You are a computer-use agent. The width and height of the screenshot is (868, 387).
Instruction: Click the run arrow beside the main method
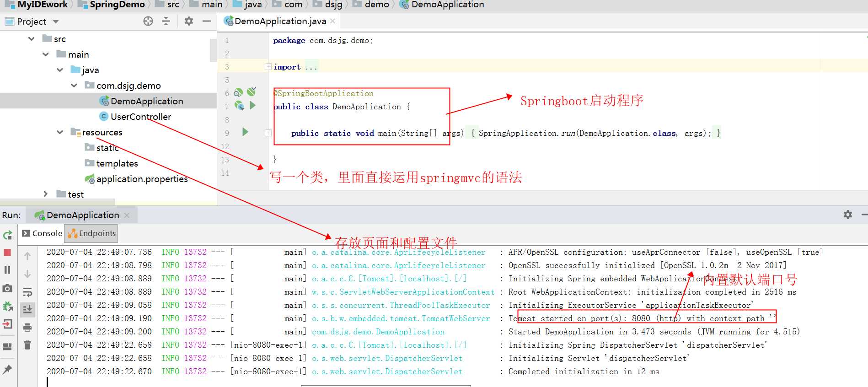pos(245,132)
